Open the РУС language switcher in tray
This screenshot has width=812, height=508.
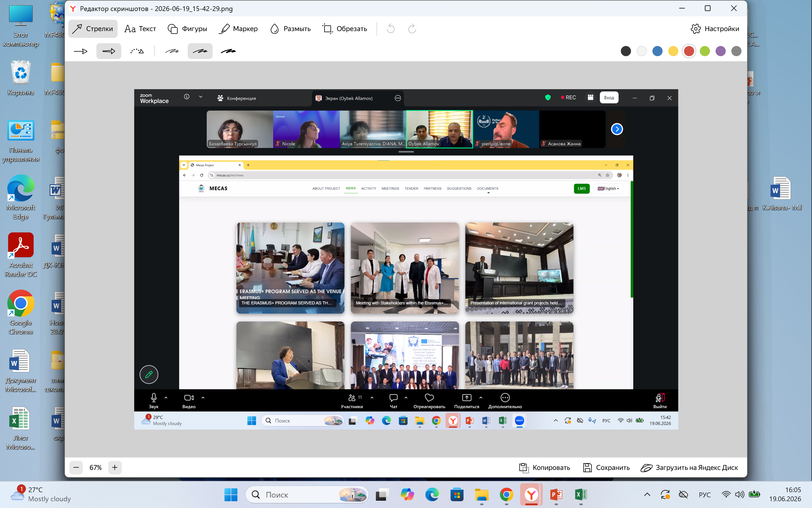[705, 494]
